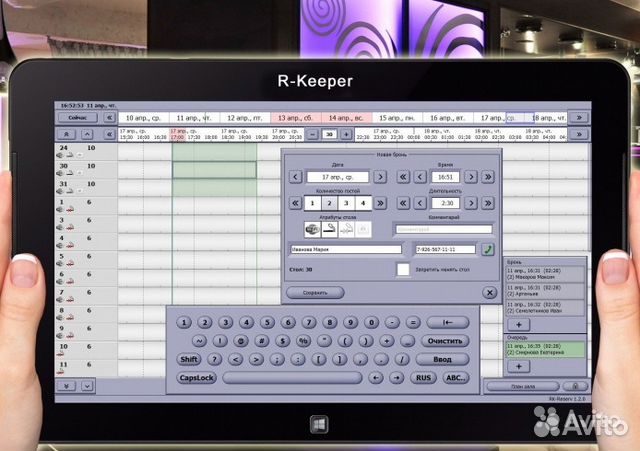Select the '15 апр., пн.' date tab
The height and width of the screenshot is (451, 640).
(x=397, y=118)
